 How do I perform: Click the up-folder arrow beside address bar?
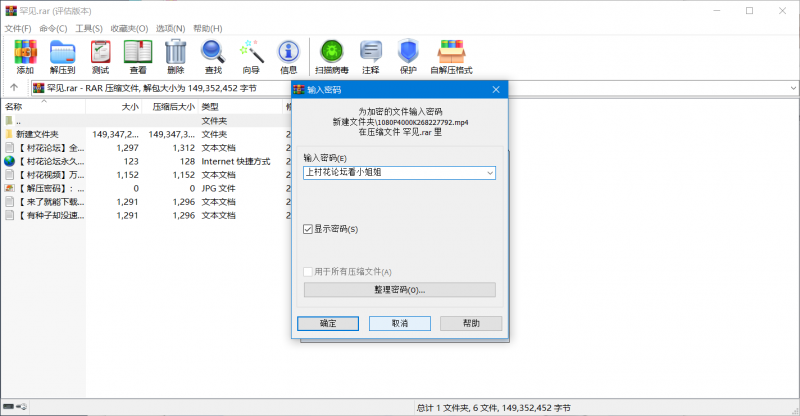14,88
